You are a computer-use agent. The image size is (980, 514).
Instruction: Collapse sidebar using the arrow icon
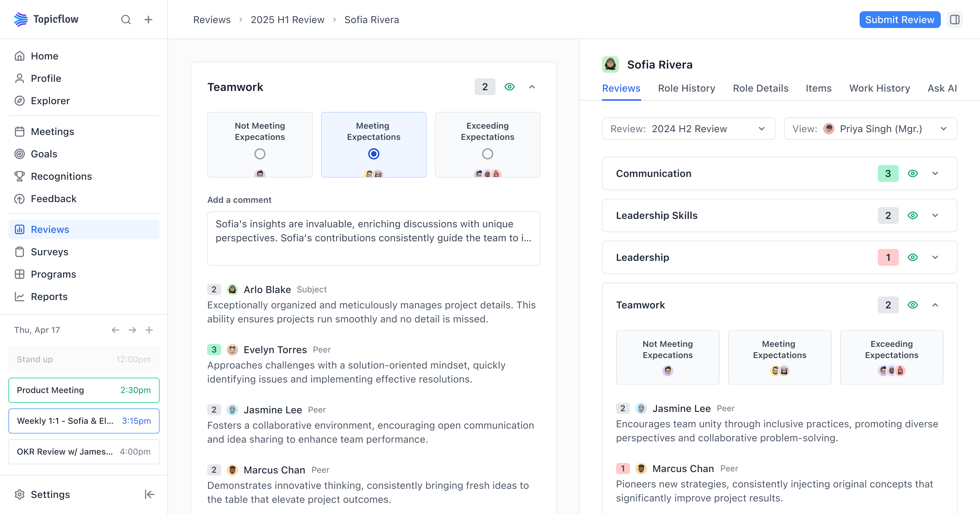[x=149, y=494]
